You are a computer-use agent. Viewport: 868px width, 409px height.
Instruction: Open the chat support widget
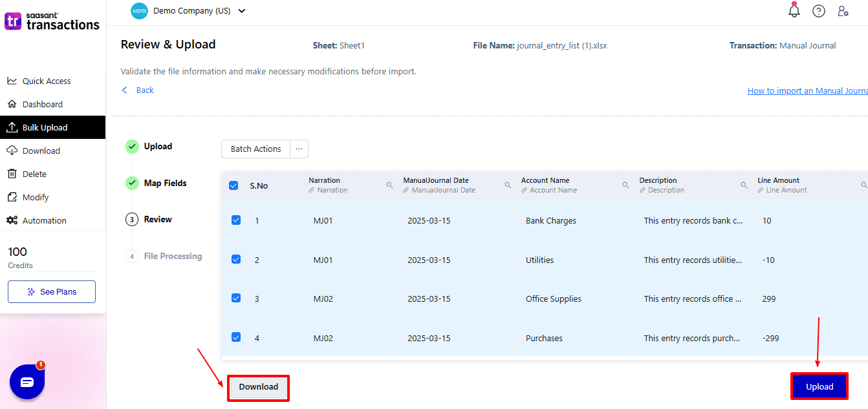27,382
